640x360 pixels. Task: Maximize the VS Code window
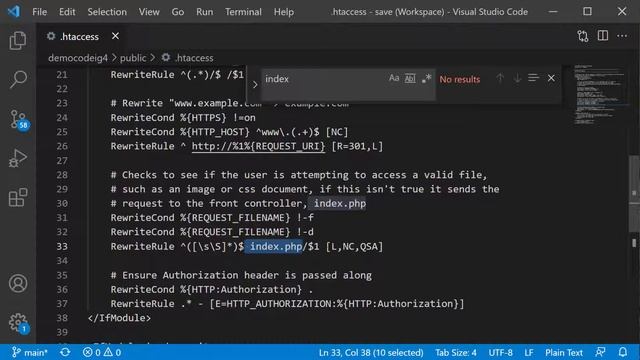pyautogui.click(x=587, y=11)
